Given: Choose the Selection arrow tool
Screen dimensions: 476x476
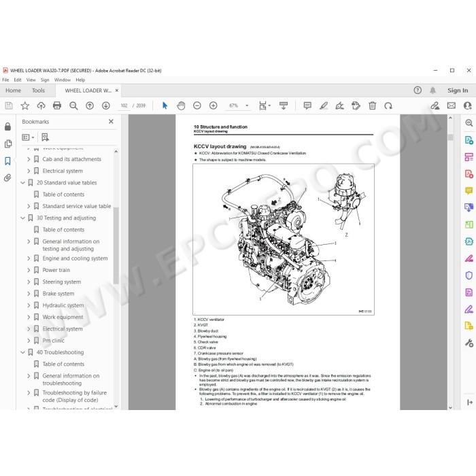Looking at the screenshot, I should (x=165, y=105).
